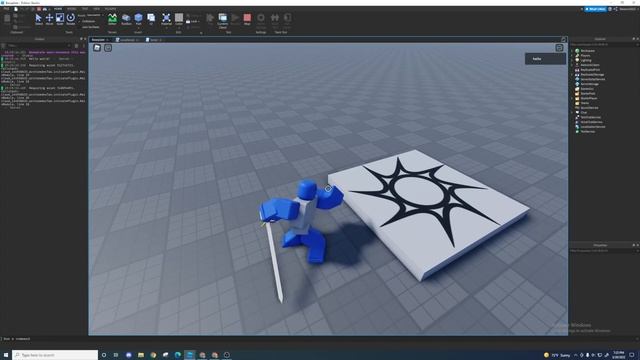The image size is (640, 360).
Task: Open the Material Manager
Action: pyautogui.click(x=166, y=18)
